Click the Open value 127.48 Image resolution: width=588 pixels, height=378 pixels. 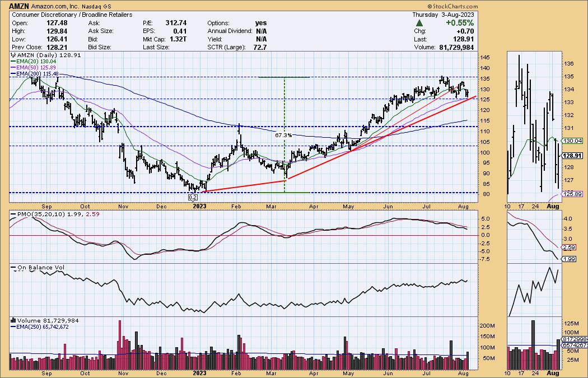57,23
